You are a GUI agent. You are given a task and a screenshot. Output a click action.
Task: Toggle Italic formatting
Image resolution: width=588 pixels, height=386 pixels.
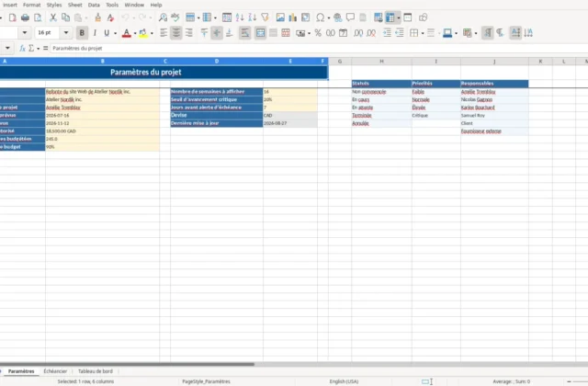95,33
